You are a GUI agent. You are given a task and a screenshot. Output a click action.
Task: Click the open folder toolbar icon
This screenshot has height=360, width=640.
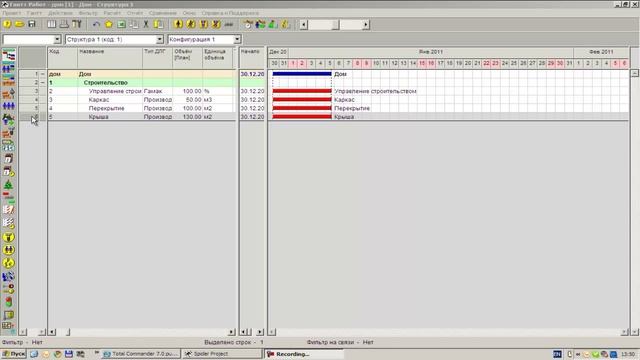point(19,24)
